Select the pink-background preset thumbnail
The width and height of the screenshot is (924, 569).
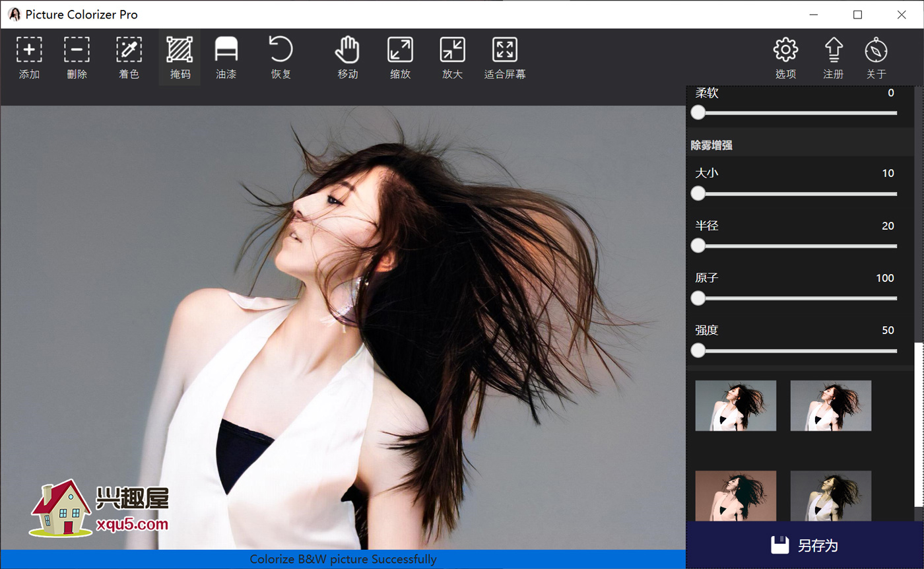(x=736, y=496)
